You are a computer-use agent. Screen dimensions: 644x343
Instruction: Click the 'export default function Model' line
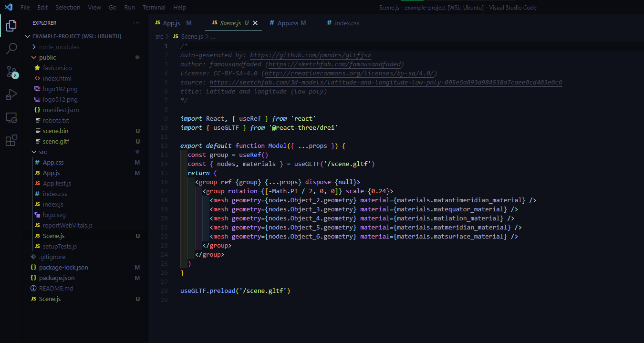(x=262, y=146)
